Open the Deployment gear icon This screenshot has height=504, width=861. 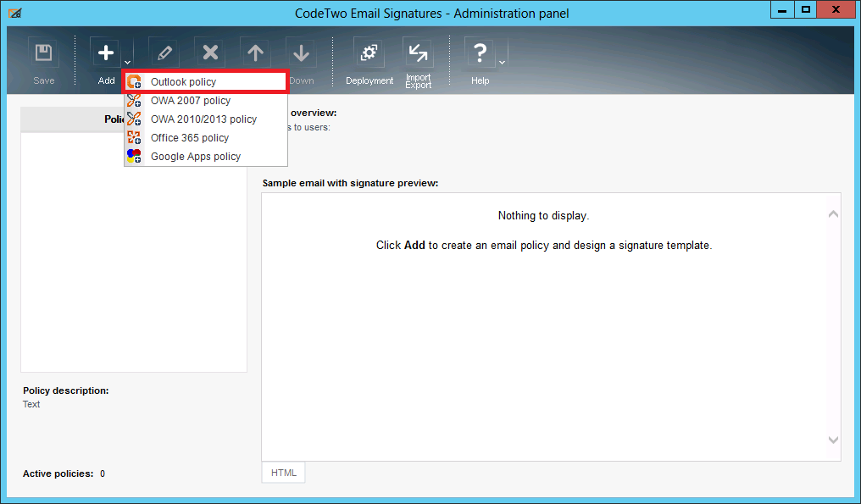pos(369,53)
